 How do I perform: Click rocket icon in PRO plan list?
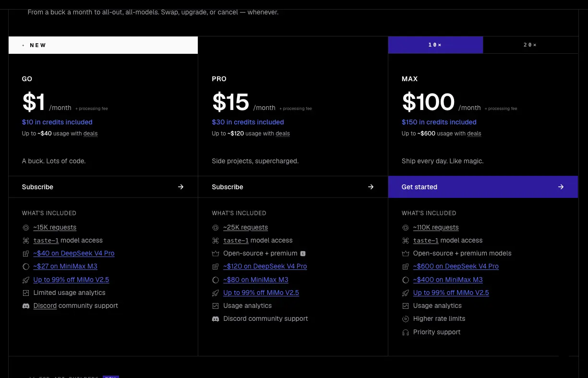[216, 293]
